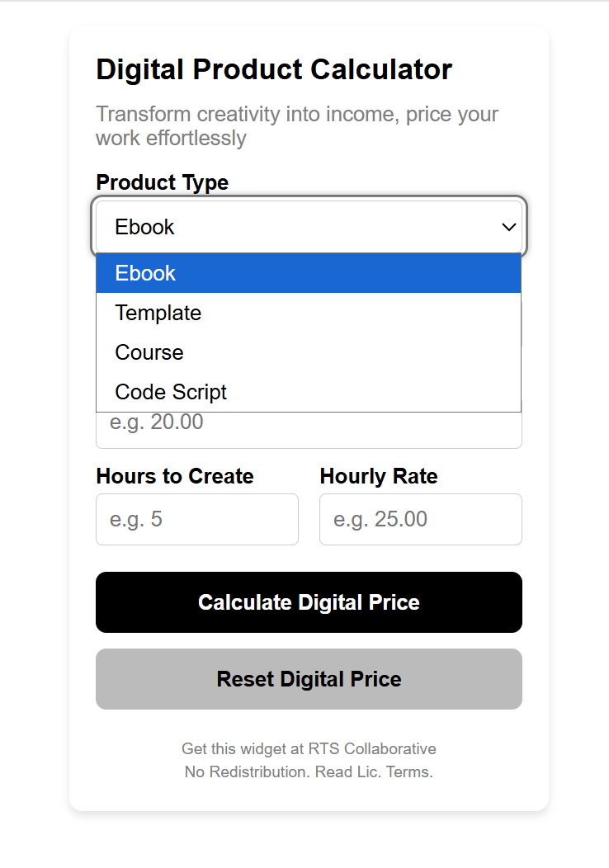Focus the Hours to Create input field
609x868 pixels.
coord(196,519)
